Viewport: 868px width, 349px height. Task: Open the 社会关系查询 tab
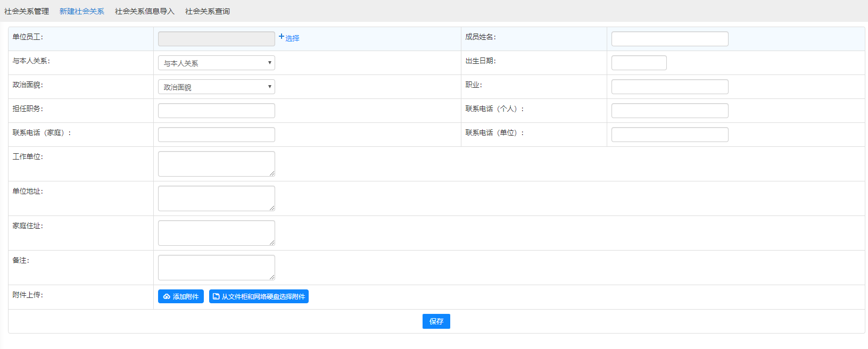[x=208, y=11]
